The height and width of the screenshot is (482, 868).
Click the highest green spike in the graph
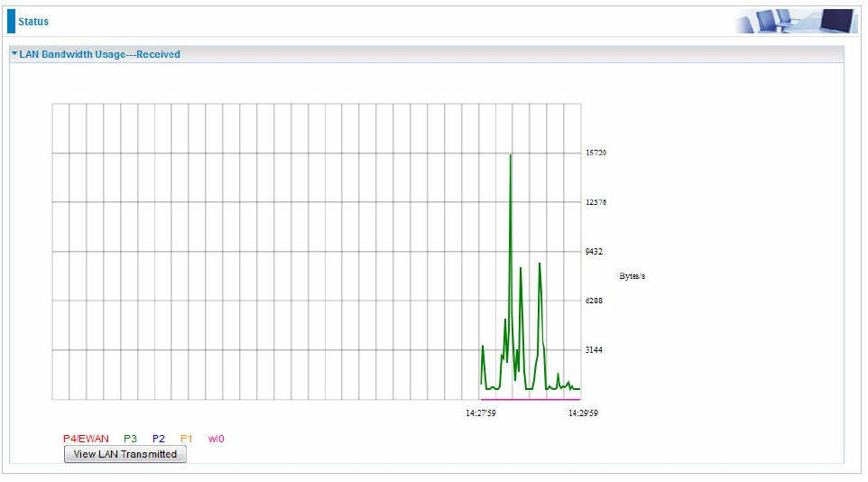click(x=511, y=156)
